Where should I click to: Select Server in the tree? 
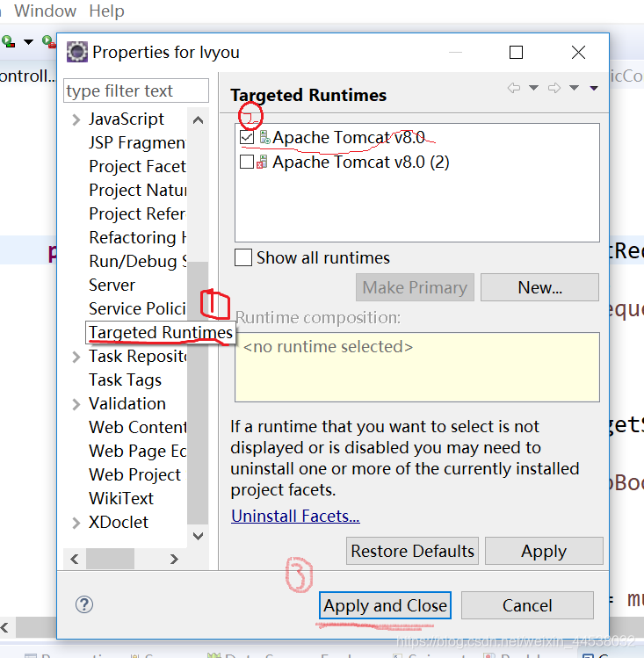pos(112,286)
